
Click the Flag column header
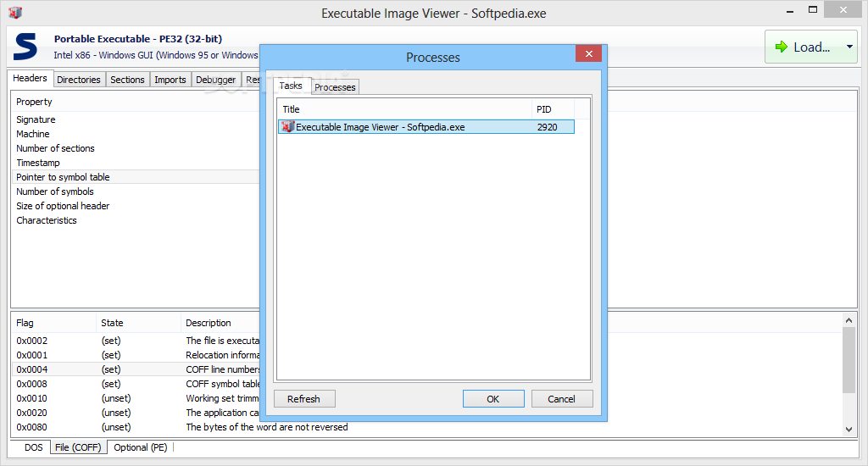(53, 323)
